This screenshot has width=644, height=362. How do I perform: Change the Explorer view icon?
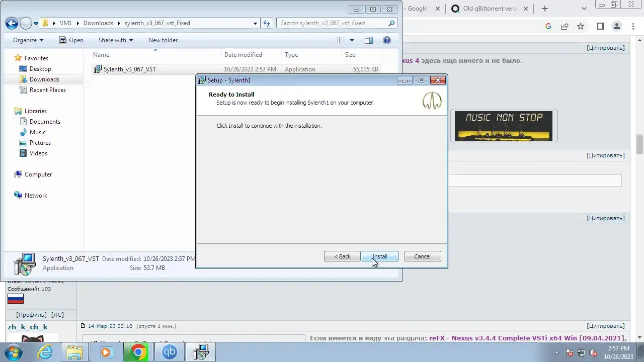coord(342,40)
